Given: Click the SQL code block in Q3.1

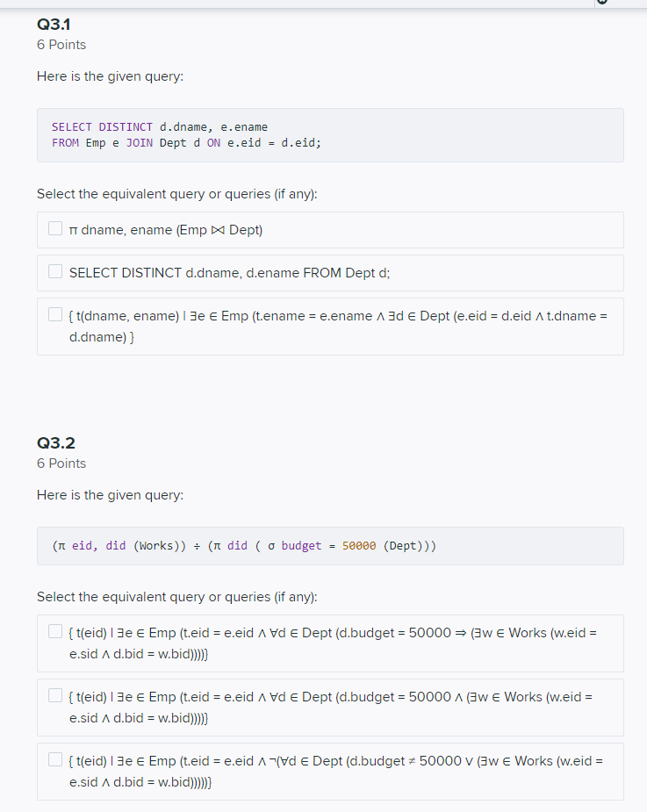Looking at the screenshot, I should coord(330,135).
